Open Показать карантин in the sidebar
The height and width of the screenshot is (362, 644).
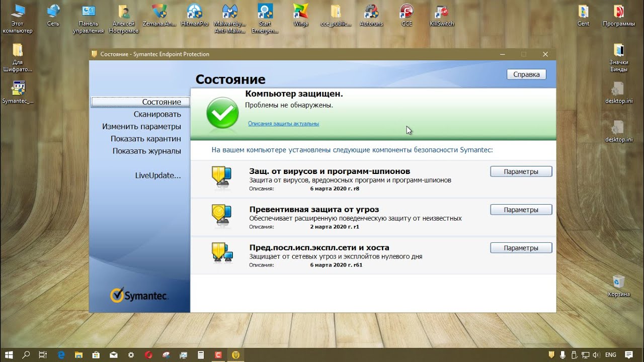pyautogui.click(x=146, y=138)
